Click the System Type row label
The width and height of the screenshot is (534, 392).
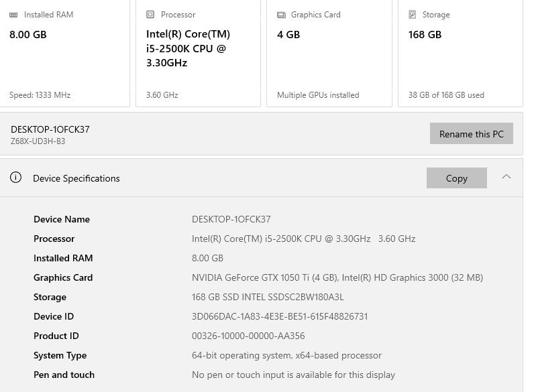[60, 355]
